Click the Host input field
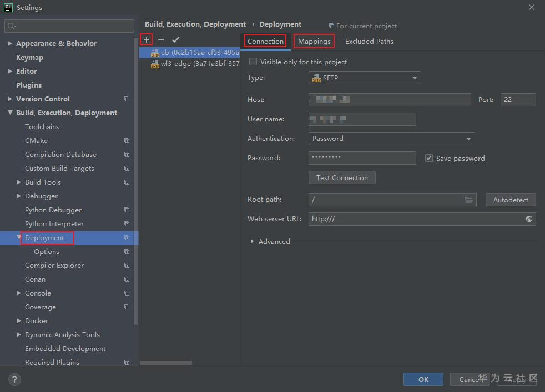 [x=390, y=100]
